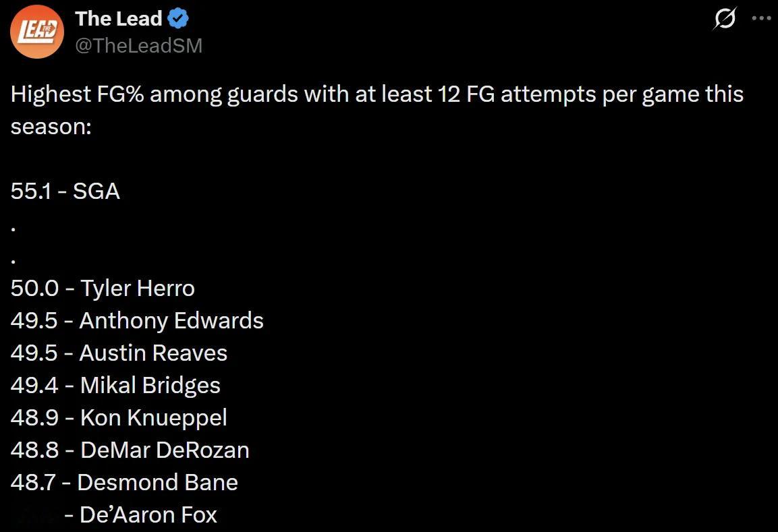
Task: Select the "49.4 - Mikal Bridges" line
Action: tap(115, 385)
